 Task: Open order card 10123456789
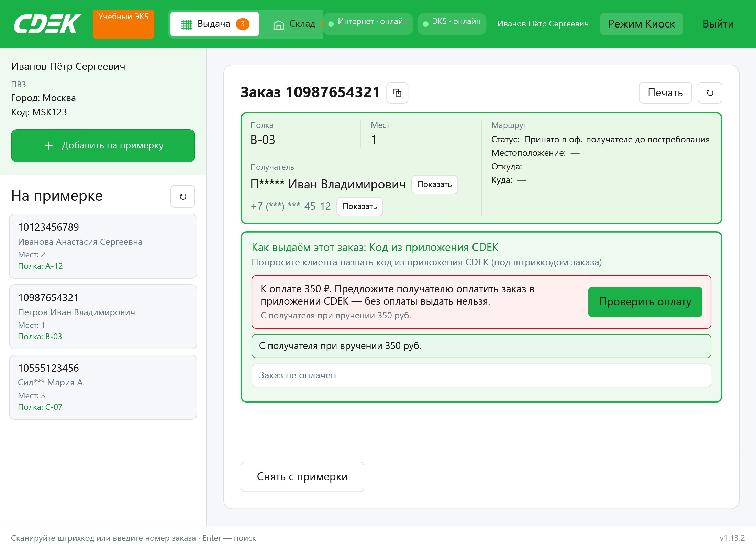103,246
